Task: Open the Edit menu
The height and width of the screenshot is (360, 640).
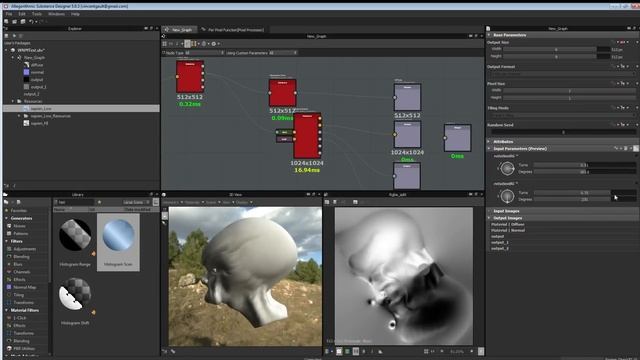Action: 22,14
